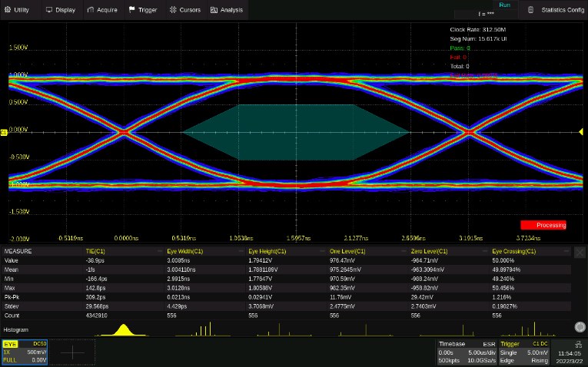Open the Timebase settings box
This screenshot has width=588, height=367.
[x=467, y=352]
